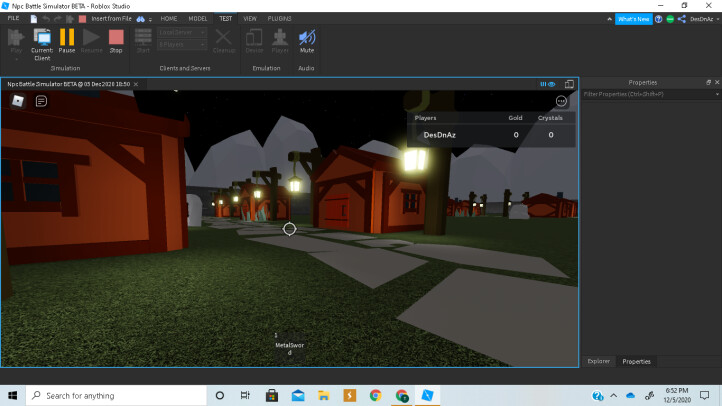Screen dimensions: 722x406
Task: Open the Microsoft Store taskbar icon
Action: click(x=272, y=395)
